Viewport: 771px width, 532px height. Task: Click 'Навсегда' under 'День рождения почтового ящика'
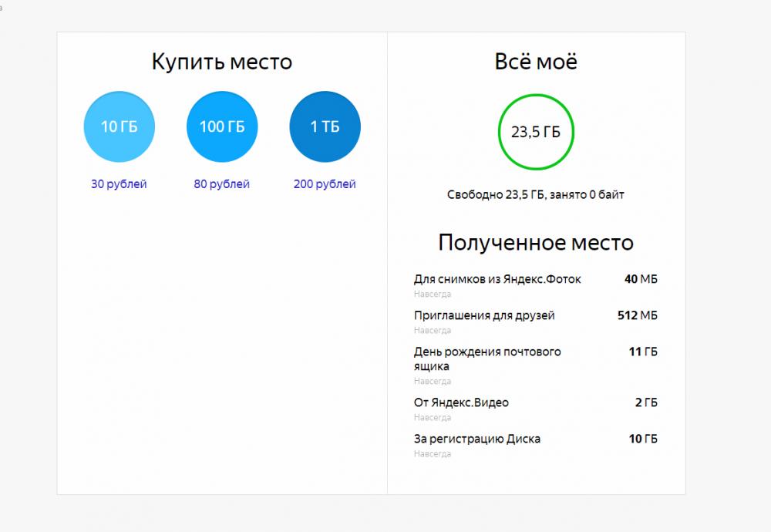(x=433, y=381)
